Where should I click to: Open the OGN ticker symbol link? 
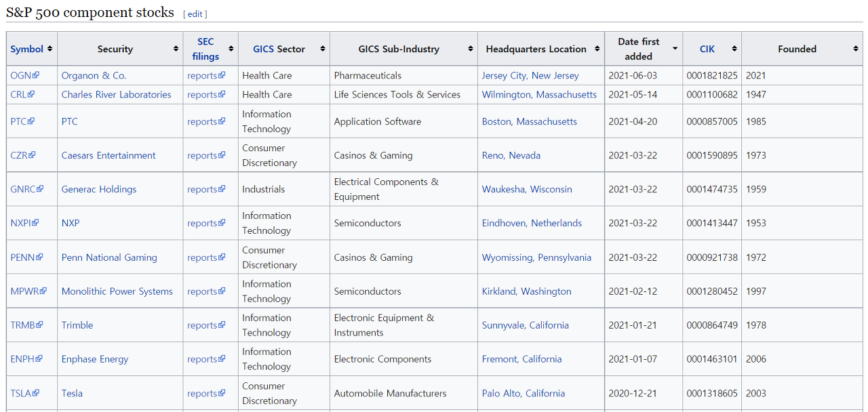click(x=24, y=75)
